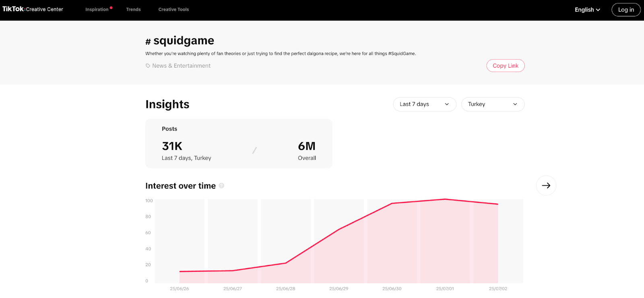The width and height of the screenshot is (644, 298).
Task: Click the 25/06/27 date label
Action: click(x=233, y=289)
